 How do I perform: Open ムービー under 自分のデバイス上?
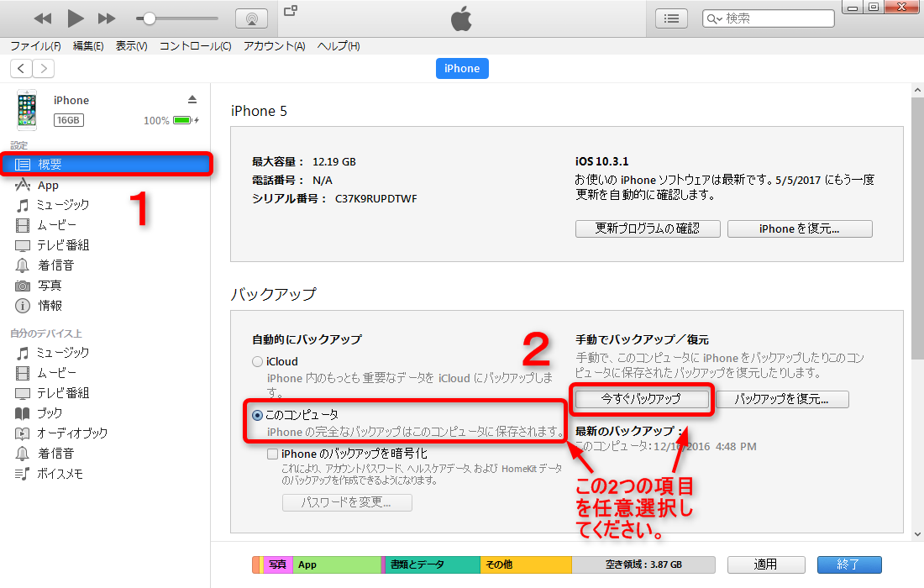click(x=56, y=373)
